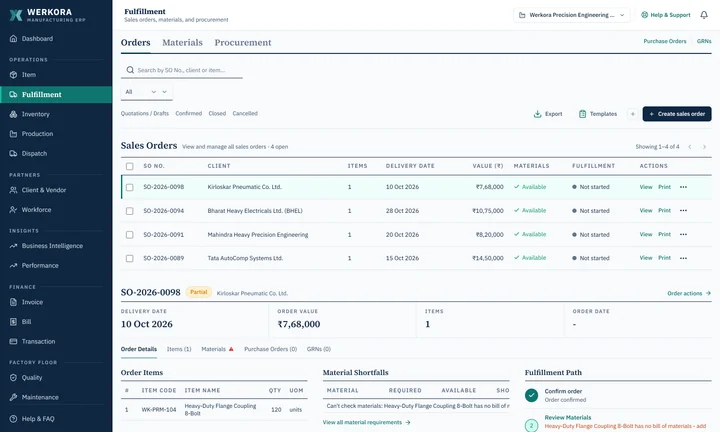Toggle the select-all orders checkbox
The height and width of the screenshot is (432, 720).
pyautogui.click(x=129, y=166)
